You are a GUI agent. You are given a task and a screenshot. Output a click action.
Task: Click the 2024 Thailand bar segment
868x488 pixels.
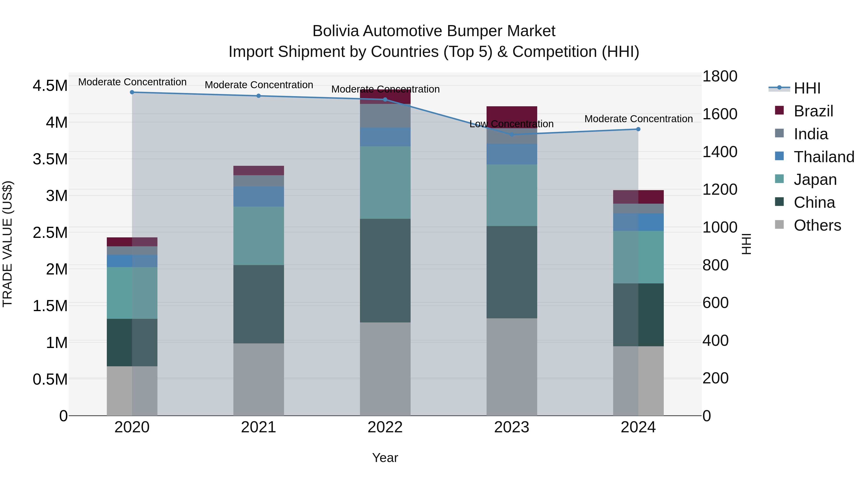pyautogui.click(x=638, y=222)
